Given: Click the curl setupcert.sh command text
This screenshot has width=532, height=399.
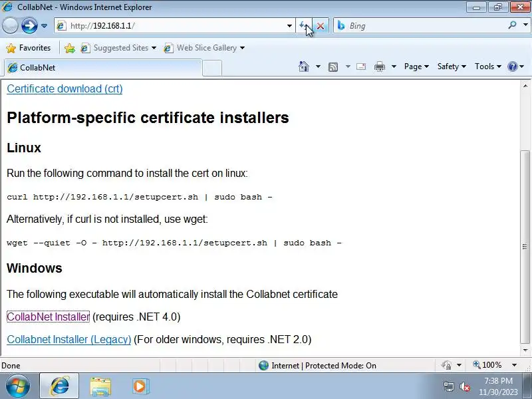Looking at the screenshot, I should pos(140,197).
